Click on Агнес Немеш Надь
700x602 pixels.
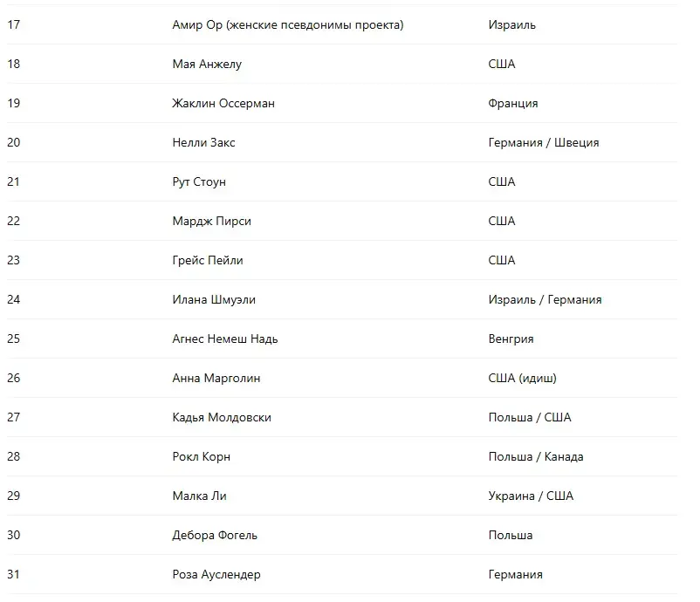(225, 339)
